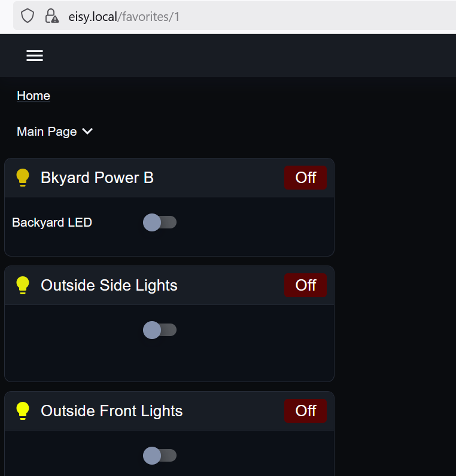The height and width of the screenshot is (476, 456).
Task: Click the Backyard LED label
Action: 52,222
